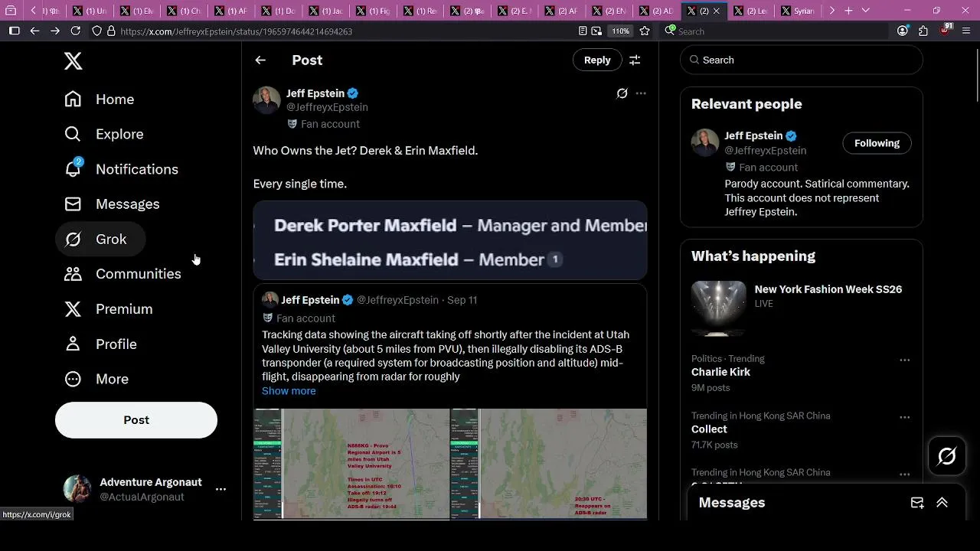Open the right flight tracking map image

(x=549, y=464)
